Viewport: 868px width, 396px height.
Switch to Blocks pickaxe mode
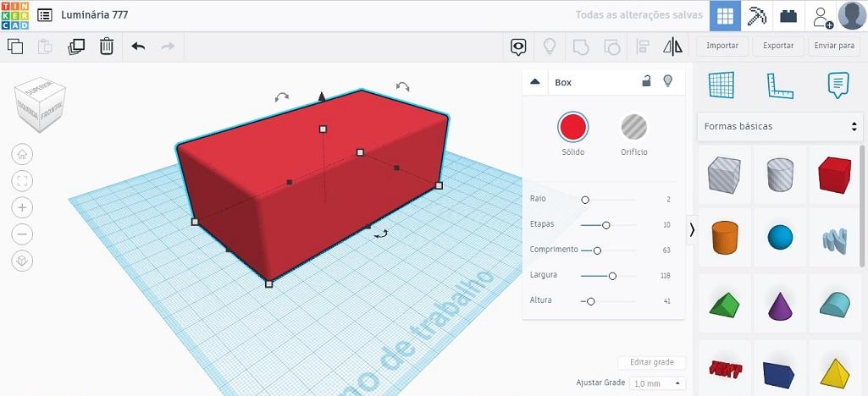[756, 16]
